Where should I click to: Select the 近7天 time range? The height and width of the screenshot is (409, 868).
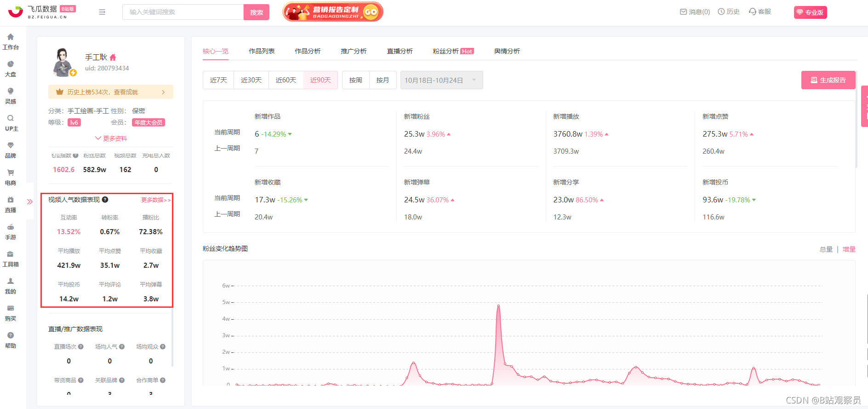point(218,80)
